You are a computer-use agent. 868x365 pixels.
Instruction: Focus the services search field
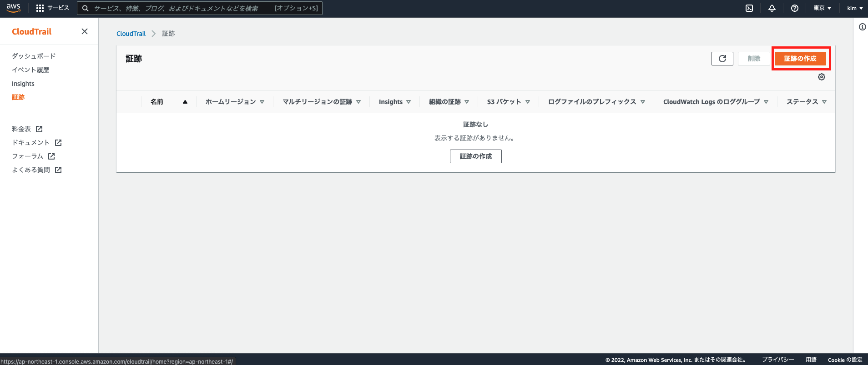point(200,8)
